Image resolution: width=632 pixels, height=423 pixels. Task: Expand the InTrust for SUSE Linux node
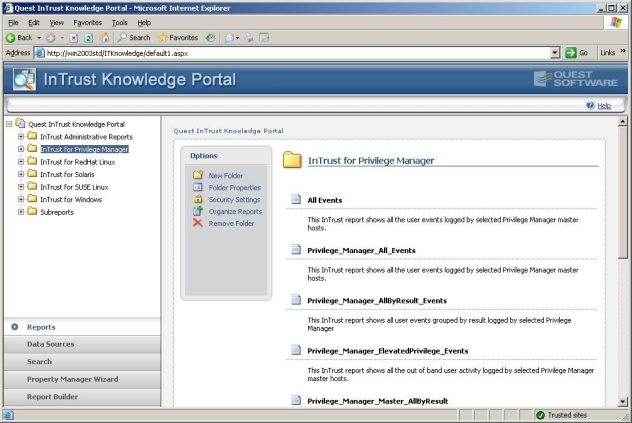tap(21, 187)
